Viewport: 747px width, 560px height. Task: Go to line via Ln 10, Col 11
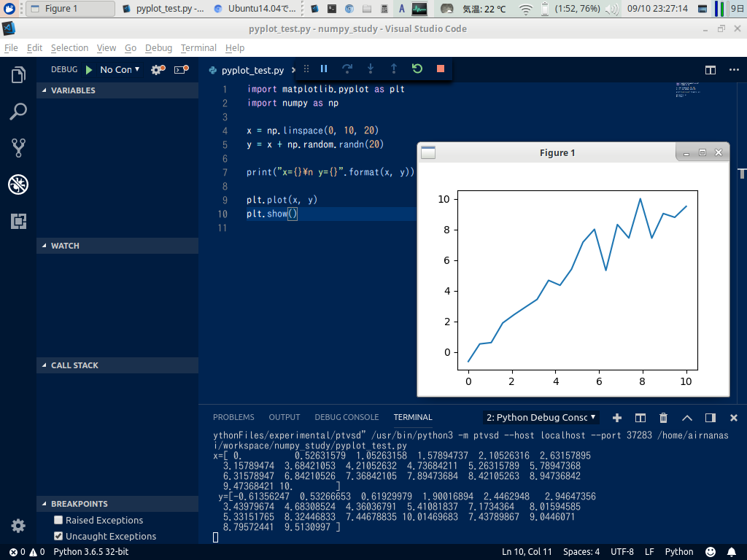(x=527, y=551)
